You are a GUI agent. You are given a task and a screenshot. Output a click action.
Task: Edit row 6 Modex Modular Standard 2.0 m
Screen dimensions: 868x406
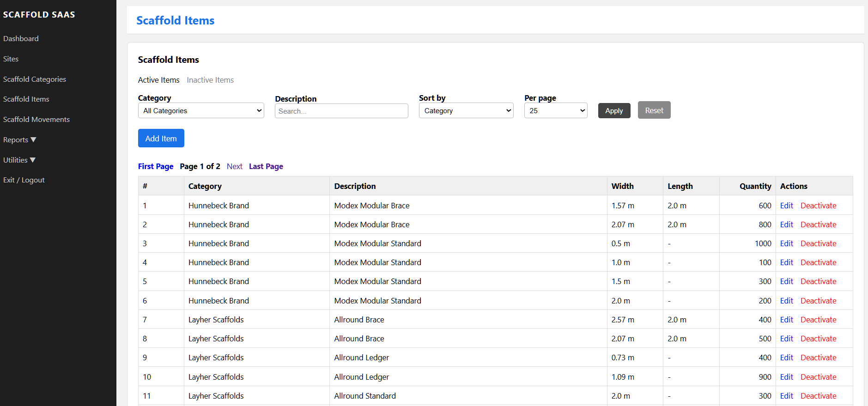tap(786, 301)
